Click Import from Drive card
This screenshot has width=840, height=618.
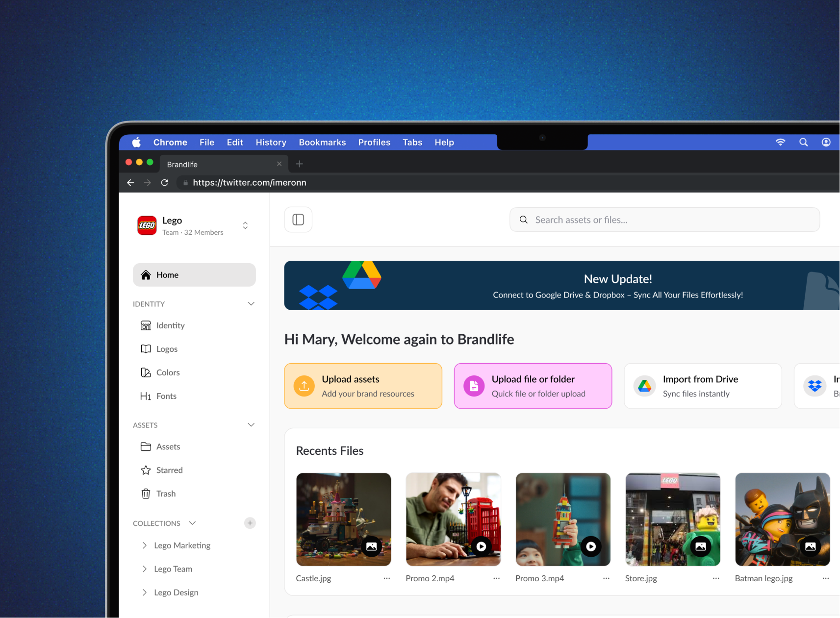point(702,386)
